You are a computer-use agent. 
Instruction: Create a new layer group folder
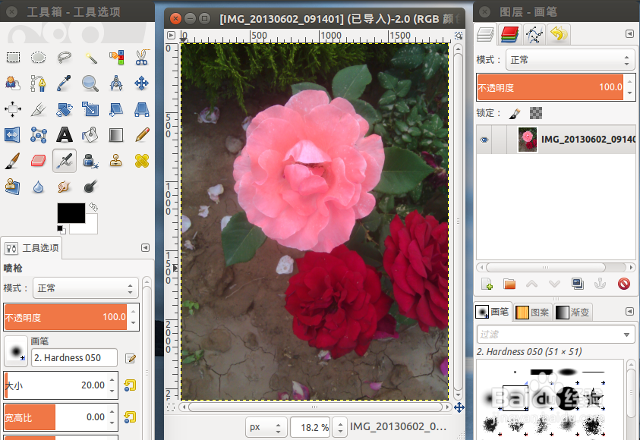click(x=509, y=284)
